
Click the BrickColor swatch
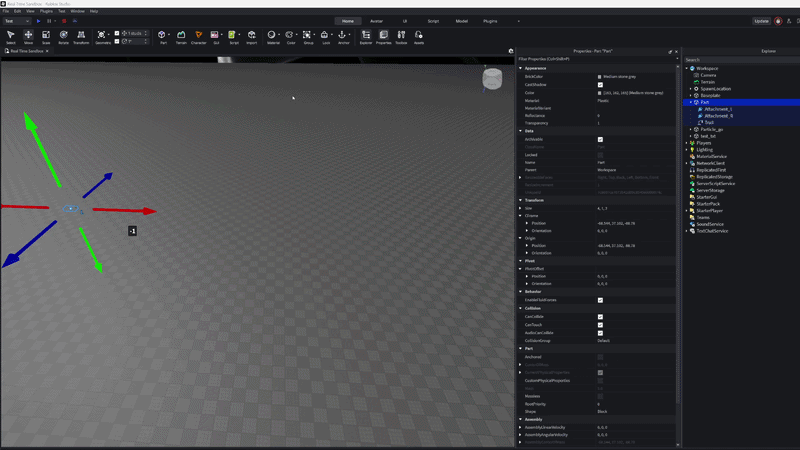pyautogui.click(x=600, y=76)
